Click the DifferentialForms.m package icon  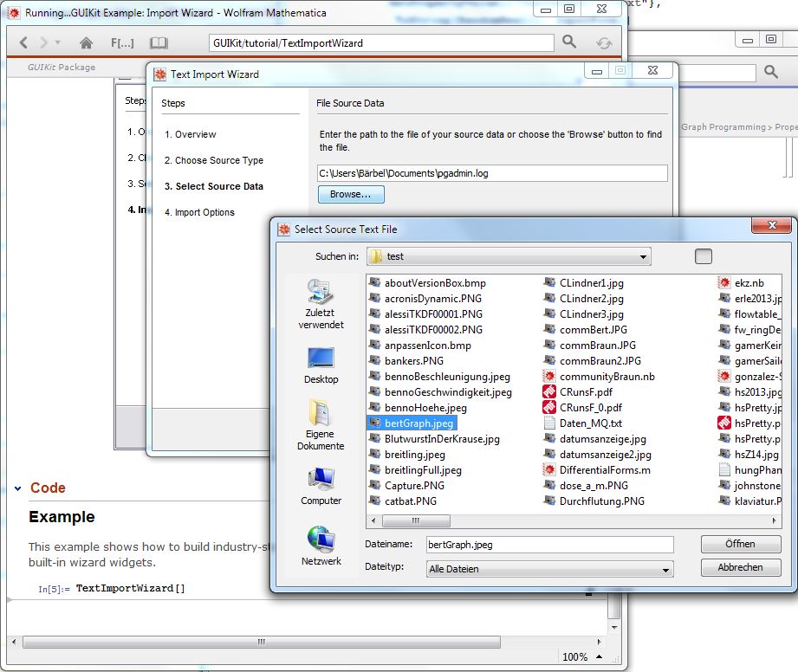point(549,469)
